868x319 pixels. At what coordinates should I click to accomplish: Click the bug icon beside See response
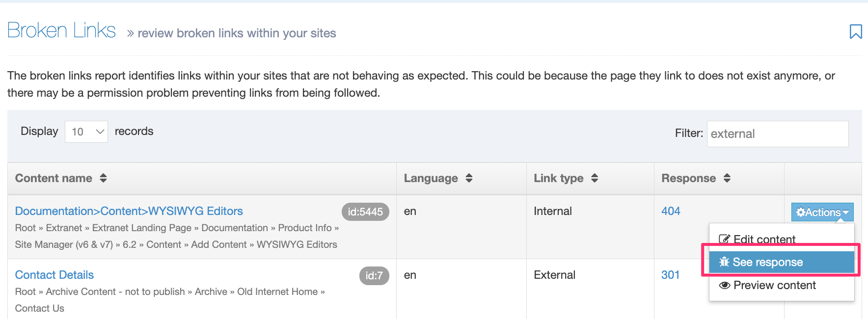(724, 262)
